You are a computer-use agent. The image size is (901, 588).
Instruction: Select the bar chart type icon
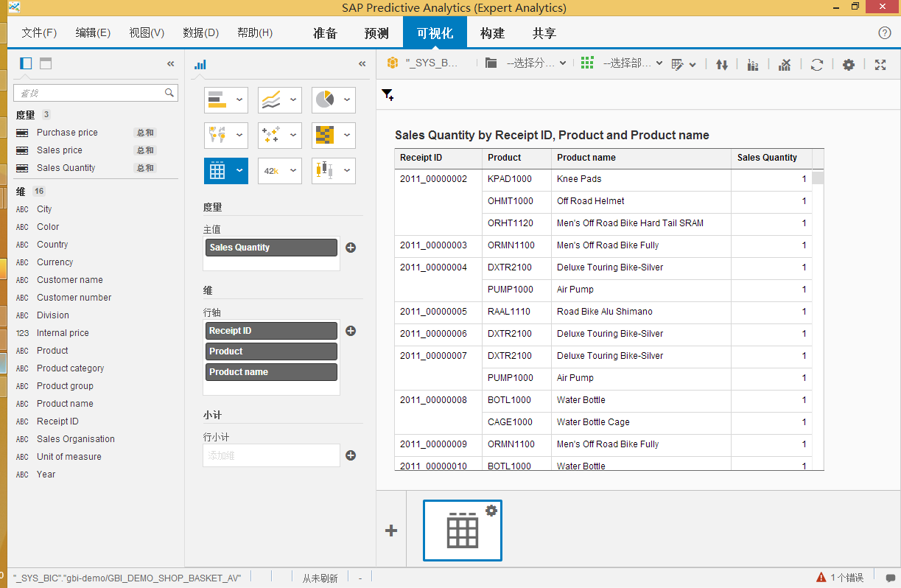(x=217, y=100)
